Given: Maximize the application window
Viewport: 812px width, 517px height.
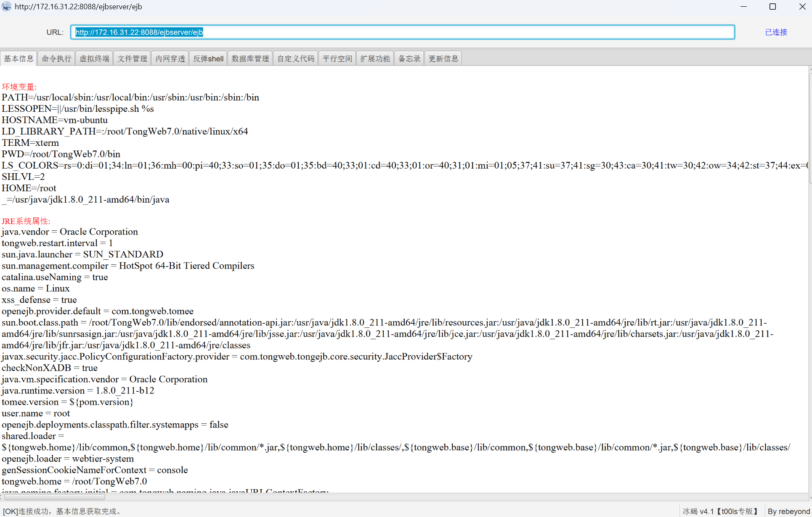Looking at the screenshot, I should point(772,7).
